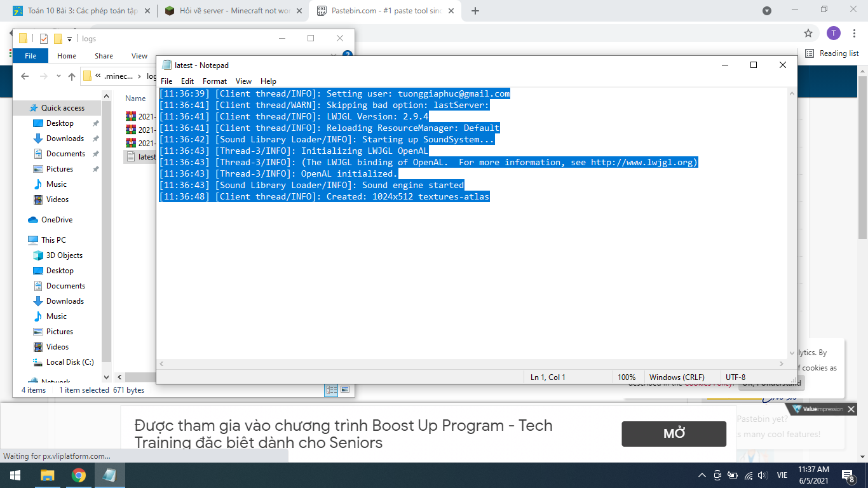The height and width of the screenshot is (488, 868).
Task: Open Music under Quick access
Action: pos(56,184)
